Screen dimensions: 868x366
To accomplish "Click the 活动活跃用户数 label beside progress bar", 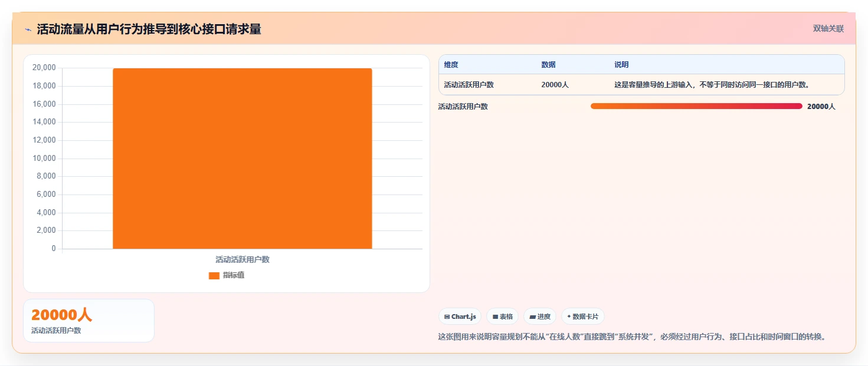I will (463, 107).
